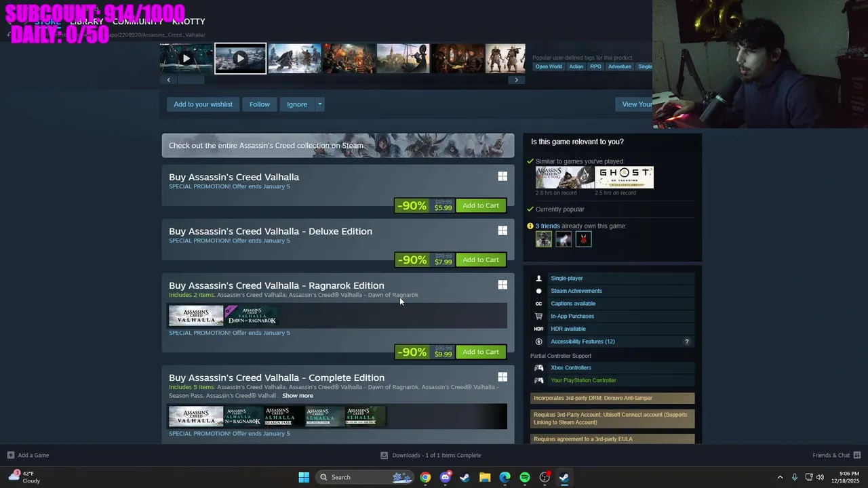Click the In-App Purchases cart icon
The width and height of the screenshot is (868, 488).
(539, 316)
